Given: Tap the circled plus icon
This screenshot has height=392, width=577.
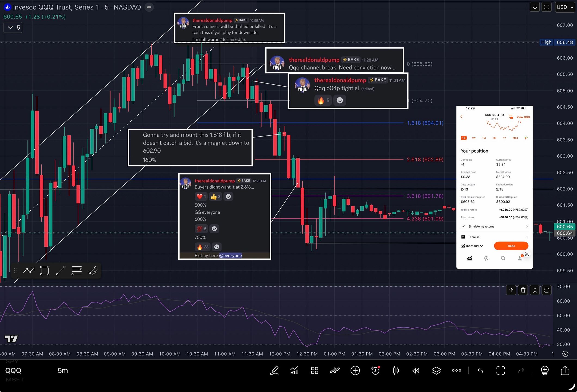Looking at the screenshot, I should (x=355, y=370).
